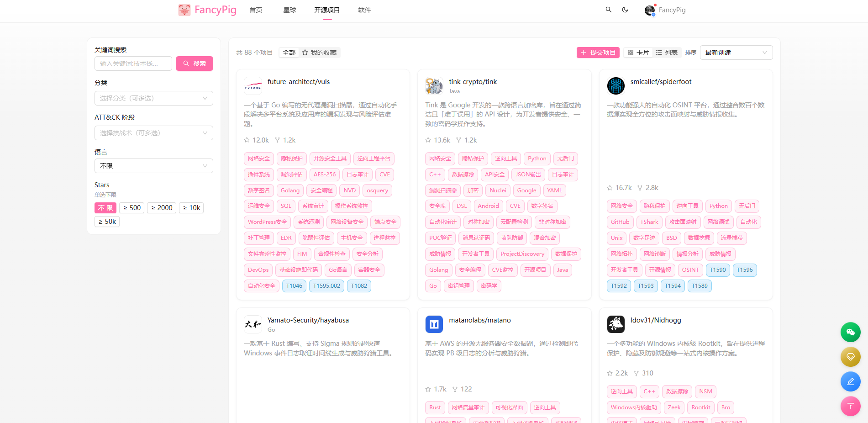Switch to 卡片 card view

pos(638,53)
